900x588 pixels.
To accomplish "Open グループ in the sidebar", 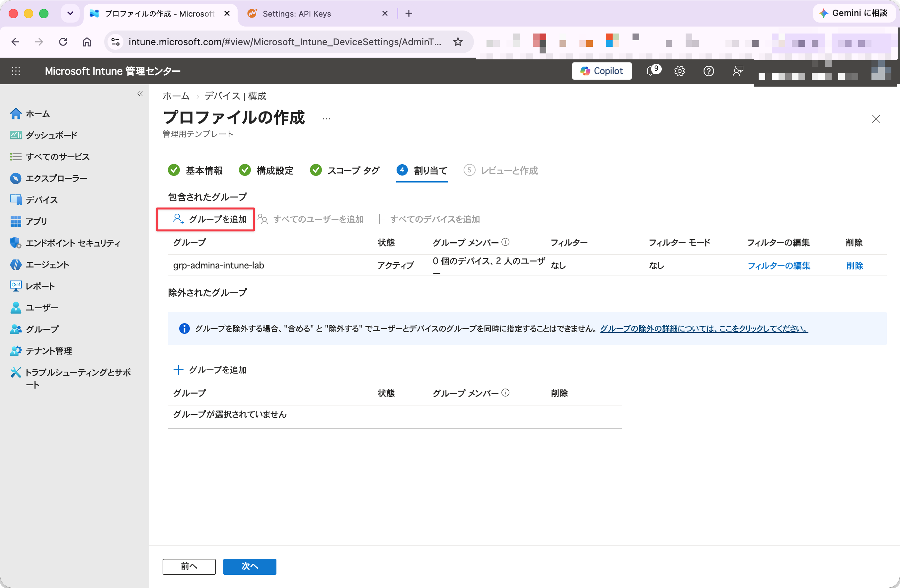I will [x=35, y=329].
